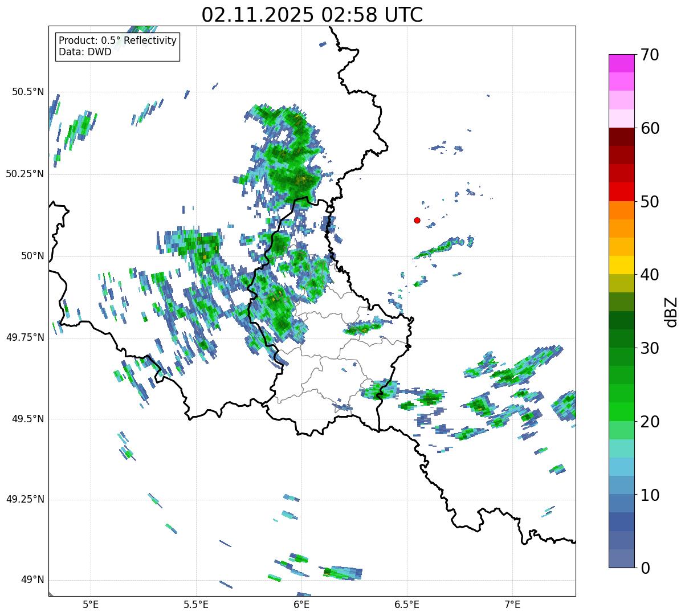
Task: Click the latitude label "49.5°N"
Action: click(x=28, y=419)
